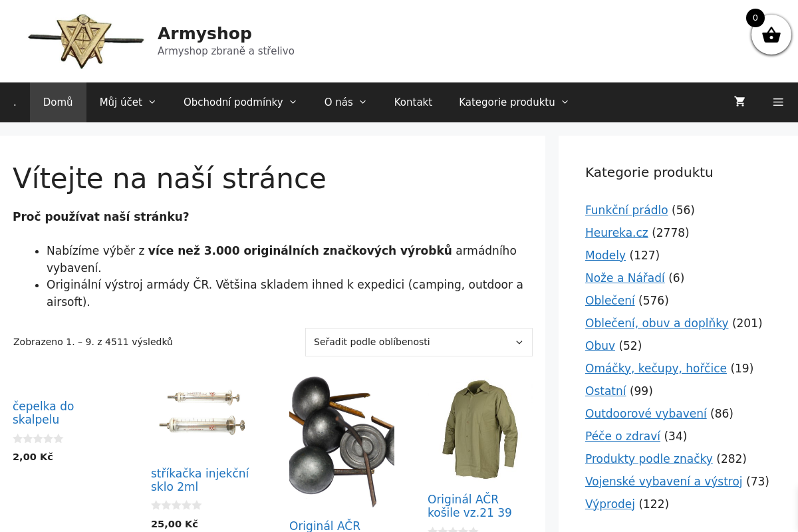798x532 pixels.
Task: Open the Seřadit podle oblíbenosti sorting dropdown
Action: 418,342
